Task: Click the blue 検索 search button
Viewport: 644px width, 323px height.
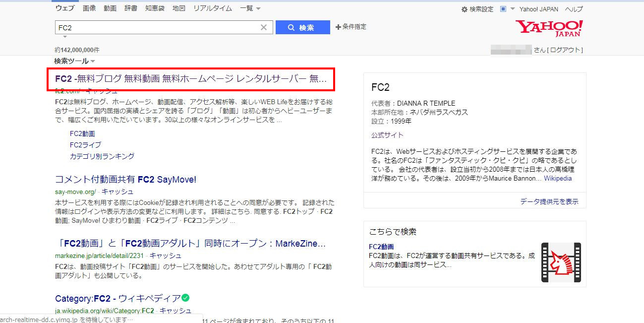Action: pos(302,27)
